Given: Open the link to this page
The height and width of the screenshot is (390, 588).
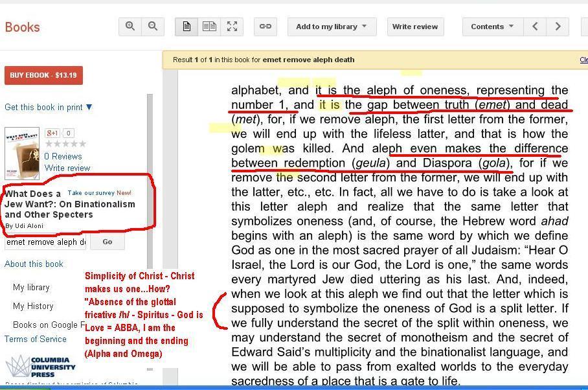Looking at the screenshot, I should pyautogui.click(x=266, y=27).
